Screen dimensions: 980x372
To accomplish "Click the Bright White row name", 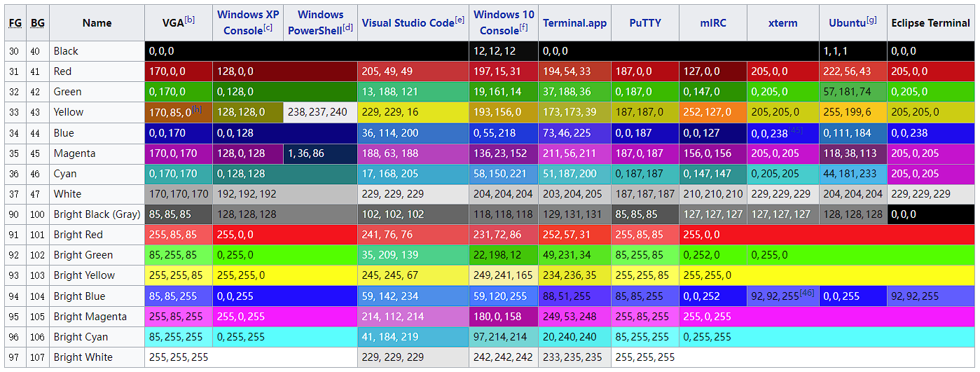I will pyautogui.click(x=97, y=357).
